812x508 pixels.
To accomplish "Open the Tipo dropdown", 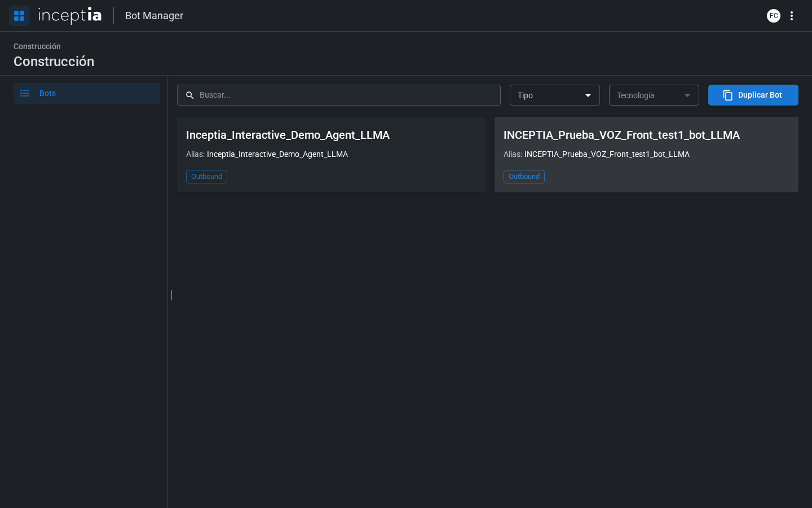I will pyautogui.click(x=555, y=95).
